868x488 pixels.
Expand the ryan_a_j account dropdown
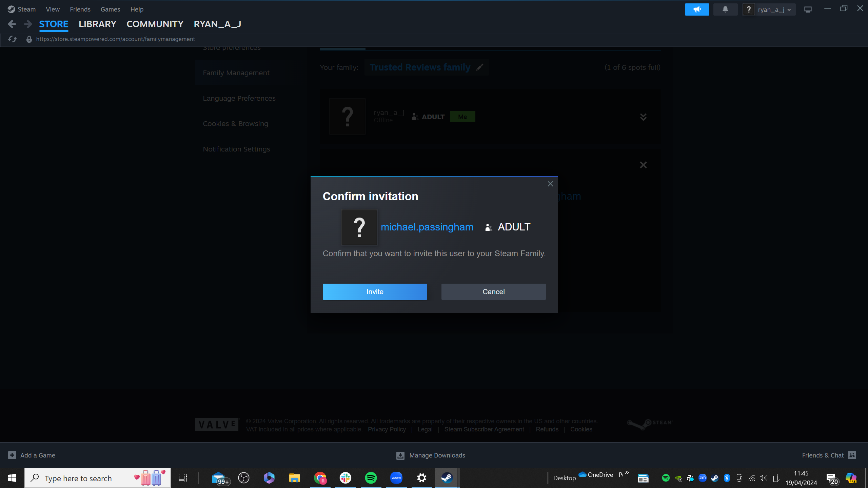[769, 9]
